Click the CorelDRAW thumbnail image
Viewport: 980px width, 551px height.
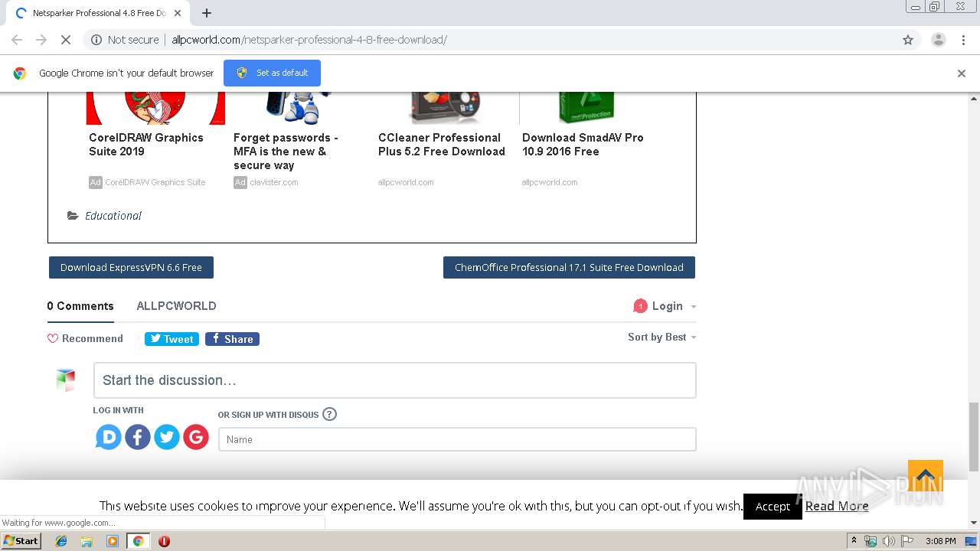point(155,108)
